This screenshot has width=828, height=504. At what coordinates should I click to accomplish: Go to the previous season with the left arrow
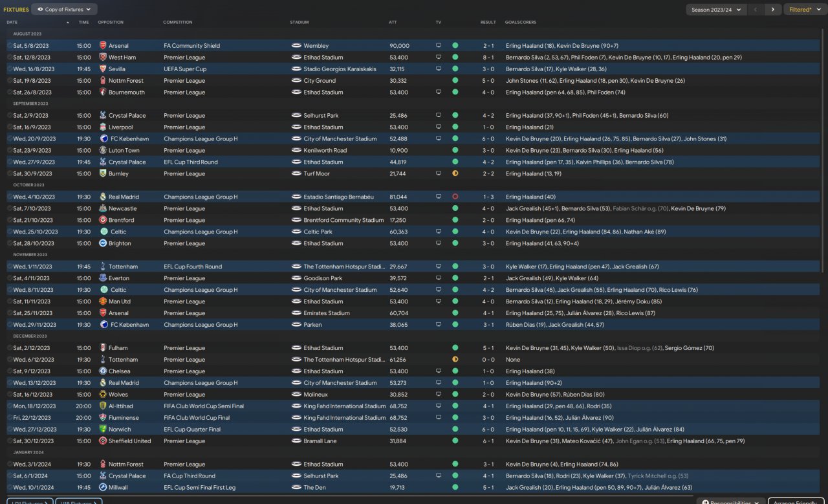(x=756, y=10)
